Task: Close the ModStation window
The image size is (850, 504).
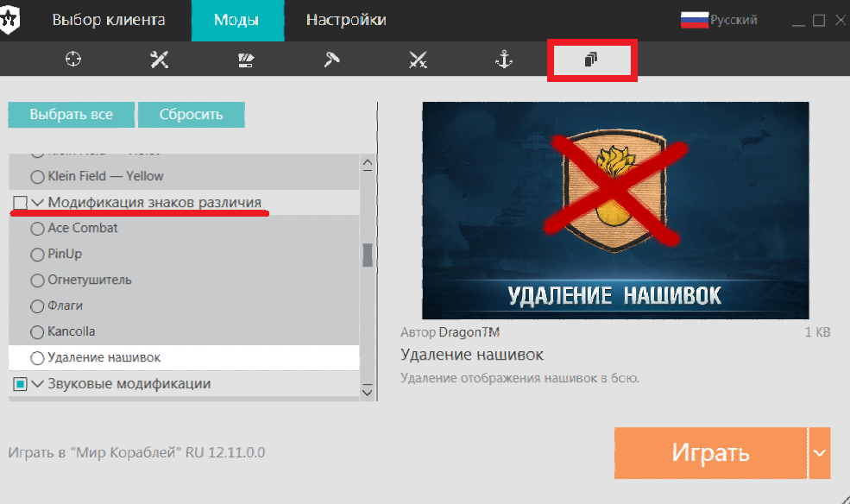Action: click(841, 21)
